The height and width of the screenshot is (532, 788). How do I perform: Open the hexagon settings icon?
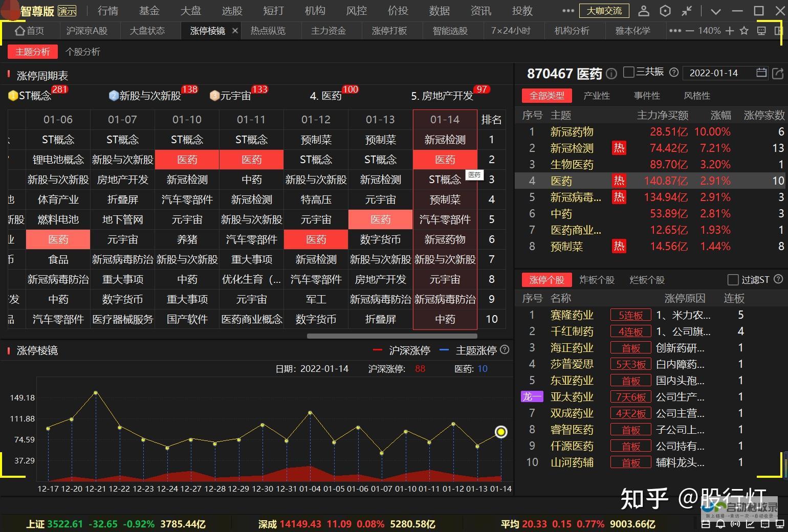pos(665,11)
